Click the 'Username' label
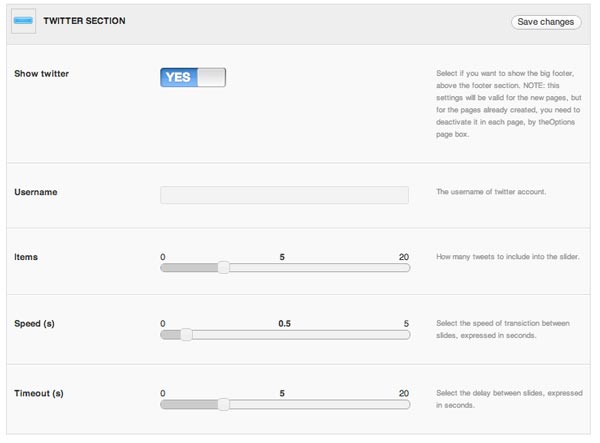 pyautogui.click(x=36, y=192)
